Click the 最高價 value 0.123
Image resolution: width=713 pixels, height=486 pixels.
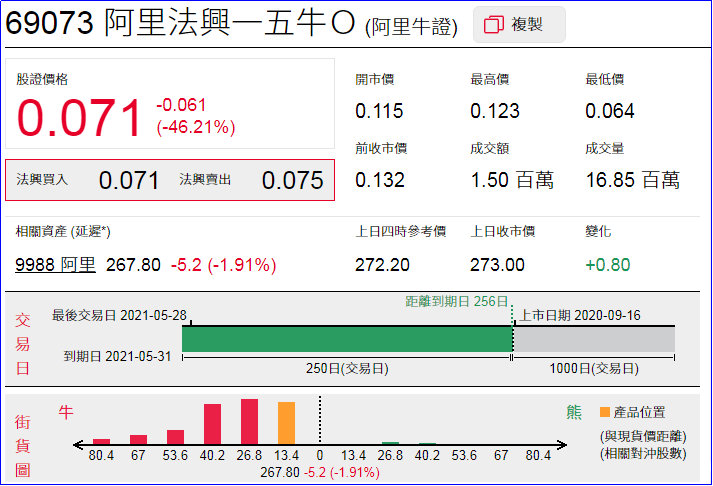495,111
